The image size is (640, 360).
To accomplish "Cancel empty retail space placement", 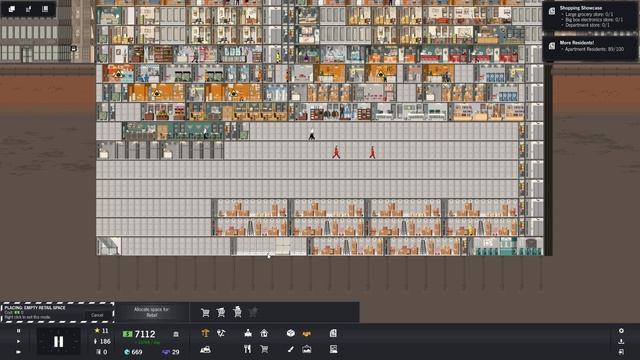I will (x=97, y=315).
